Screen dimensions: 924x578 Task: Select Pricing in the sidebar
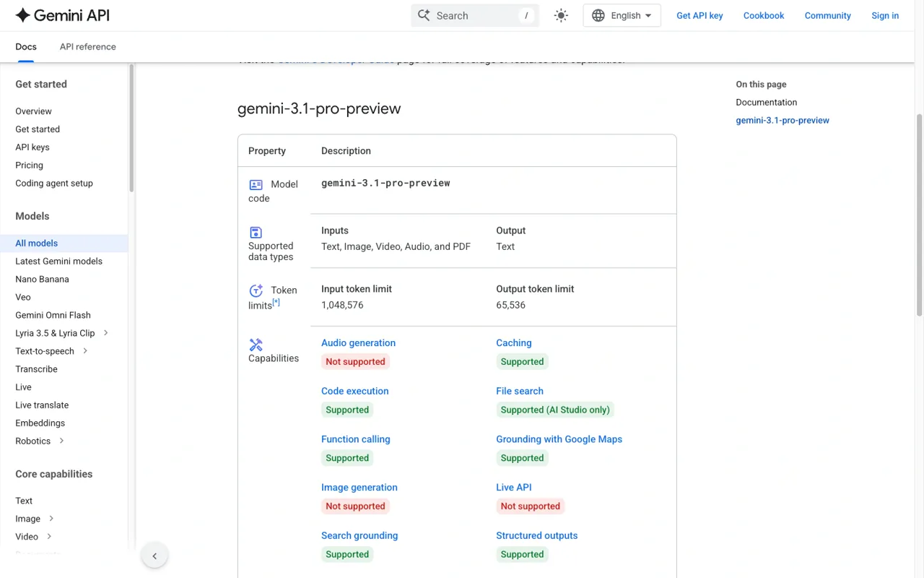coord(29,165)
